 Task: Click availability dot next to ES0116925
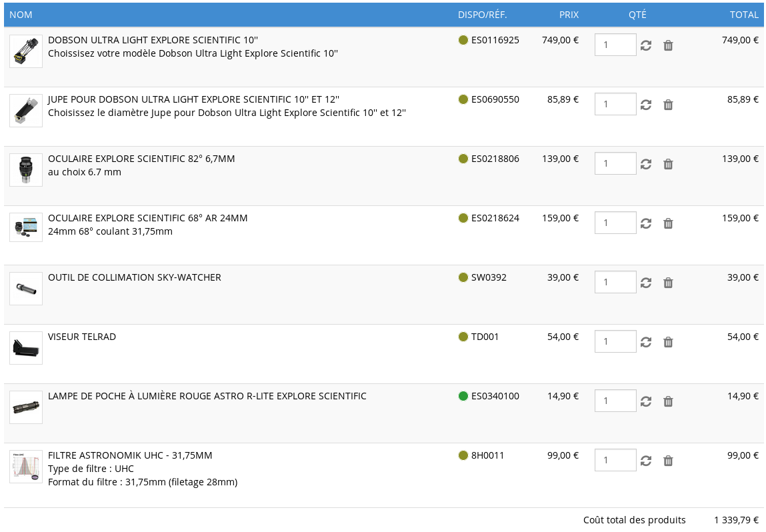pos(463,40)
